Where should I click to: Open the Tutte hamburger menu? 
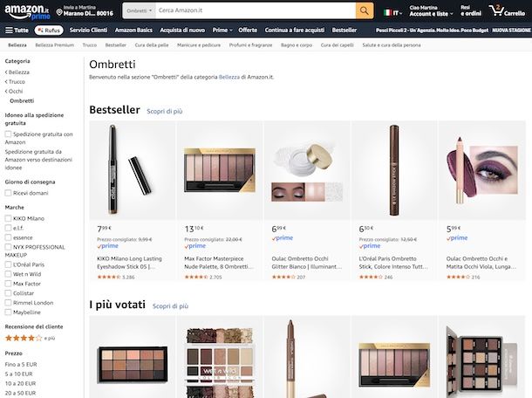click(x=17, y=31)
